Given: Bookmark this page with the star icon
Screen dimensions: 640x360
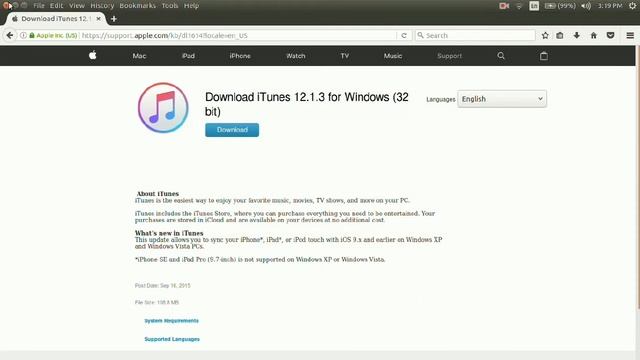Looking at the screenshot, I should (545, 36).
